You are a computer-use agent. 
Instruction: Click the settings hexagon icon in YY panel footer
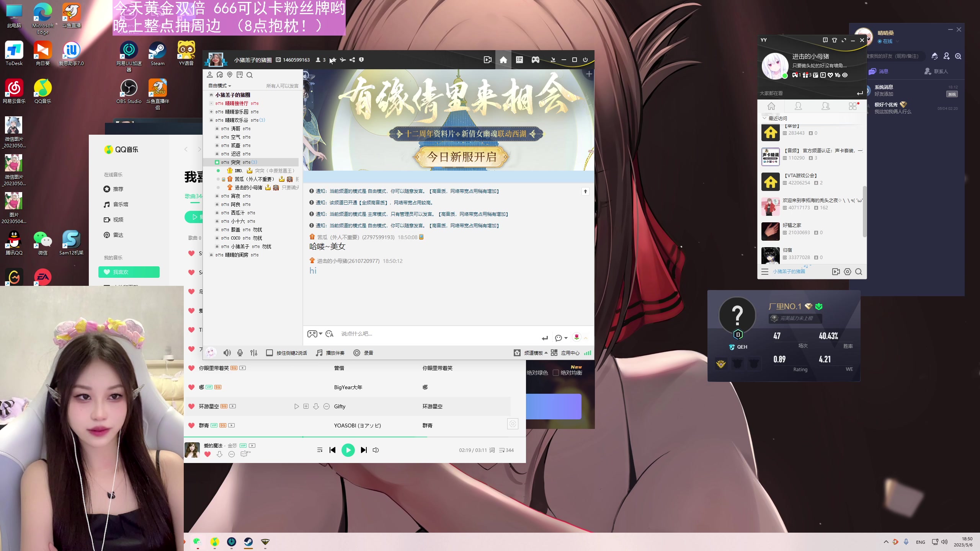[848, 272]
